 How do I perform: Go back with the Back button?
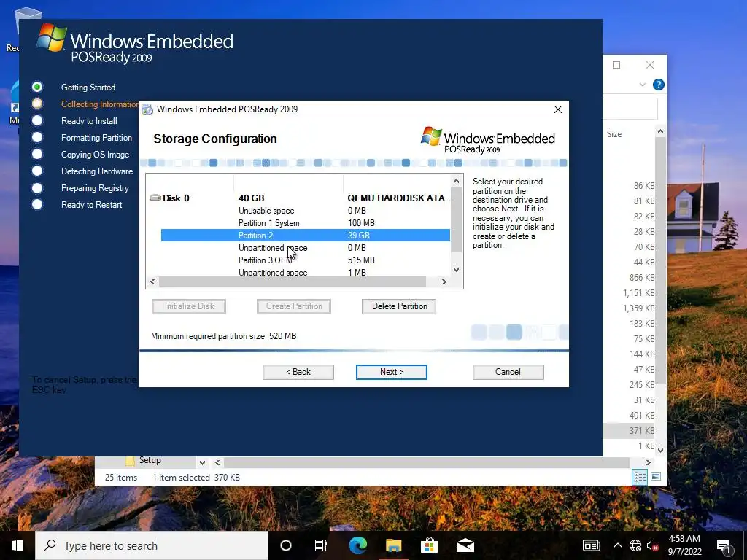[298, 372]
